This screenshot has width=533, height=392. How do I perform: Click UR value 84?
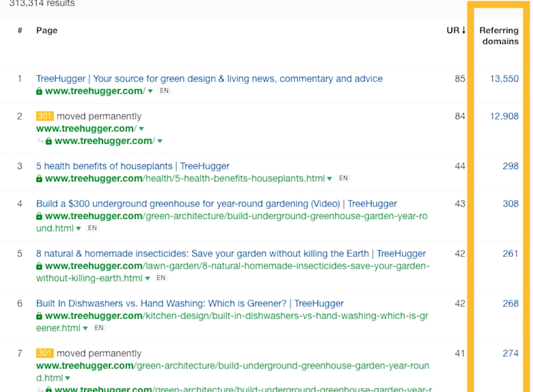(460, 116)
